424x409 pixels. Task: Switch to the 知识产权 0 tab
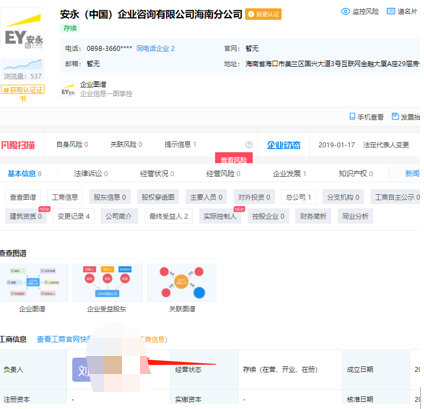(x=356, y=174)
